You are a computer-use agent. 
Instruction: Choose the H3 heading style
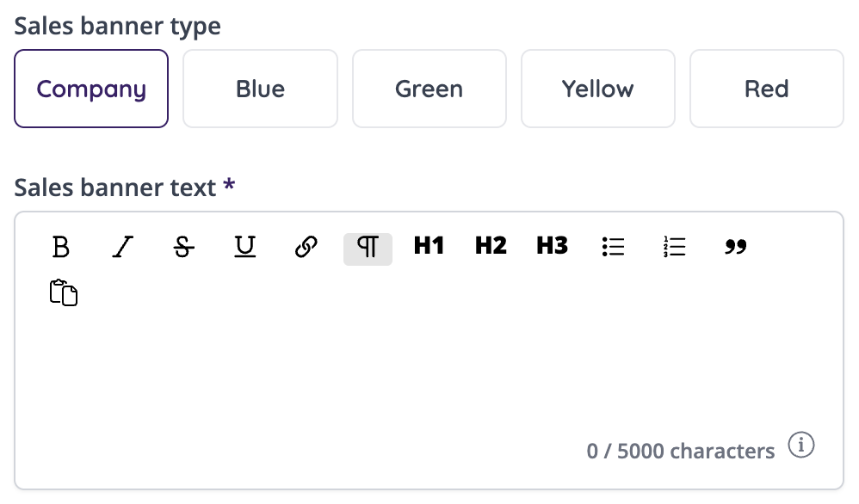(x=552, y=247)
